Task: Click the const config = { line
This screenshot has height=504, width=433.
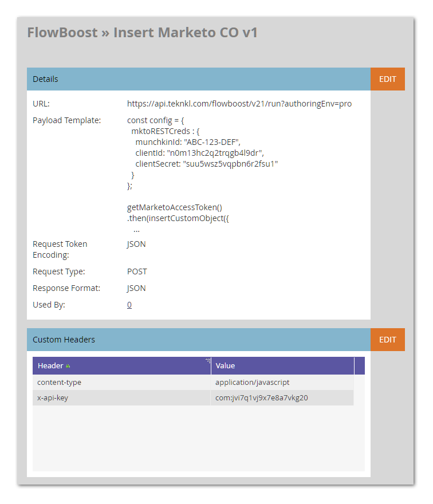Action: (x=155, y=120)
